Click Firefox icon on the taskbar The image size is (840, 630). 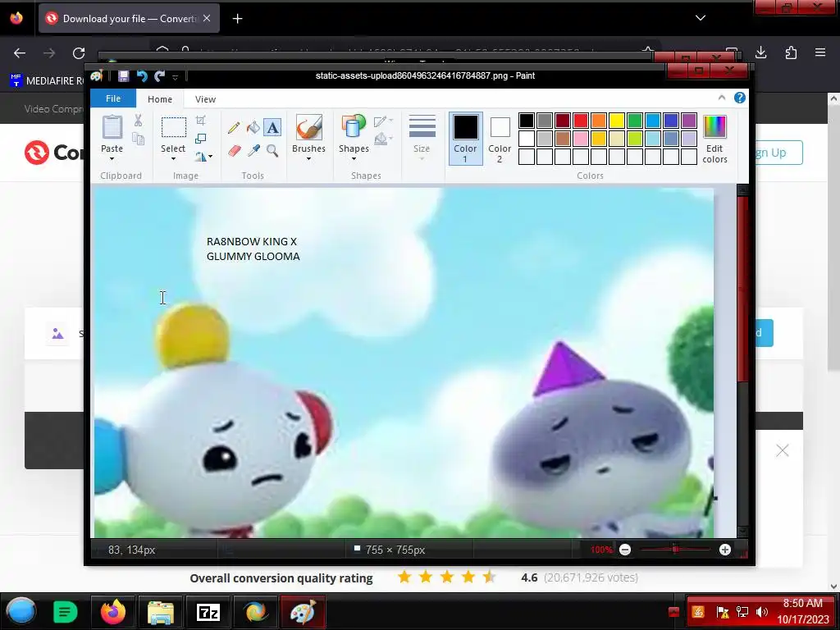(113, 612)
